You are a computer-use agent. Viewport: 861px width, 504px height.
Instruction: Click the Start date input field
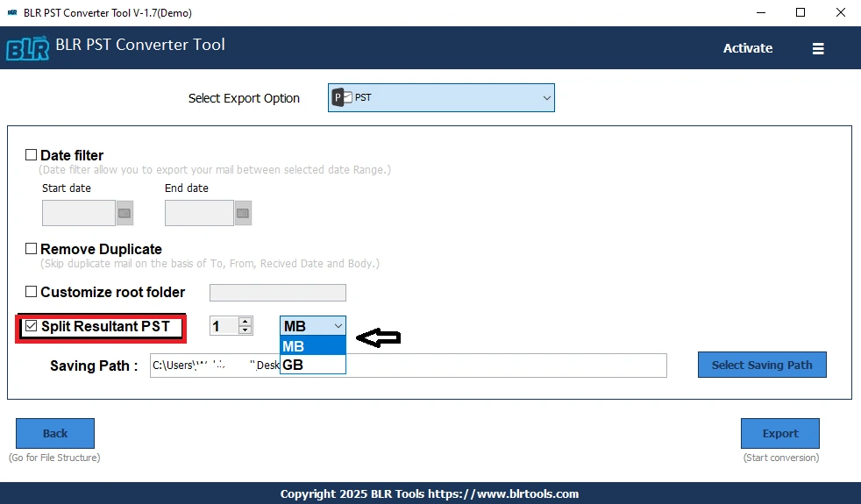pos(79,213)
